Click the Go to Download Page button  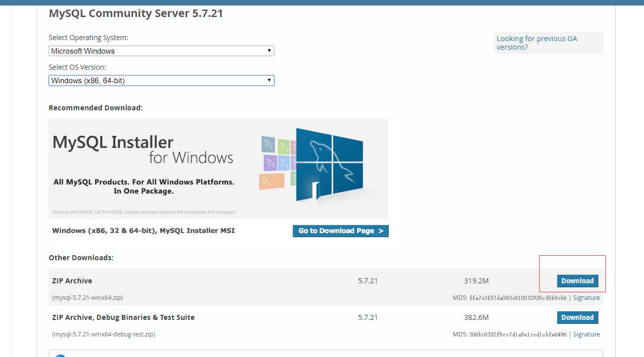click(x=341, y=231)
